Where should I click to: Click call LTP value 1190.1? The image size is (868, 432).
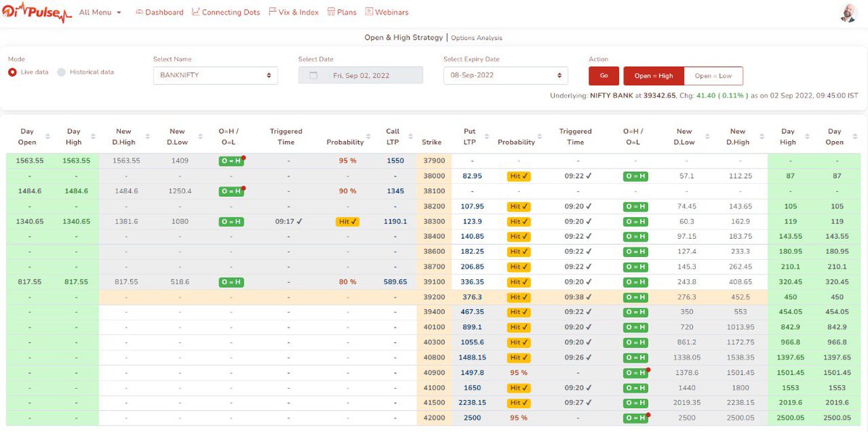tap(396, 221)
